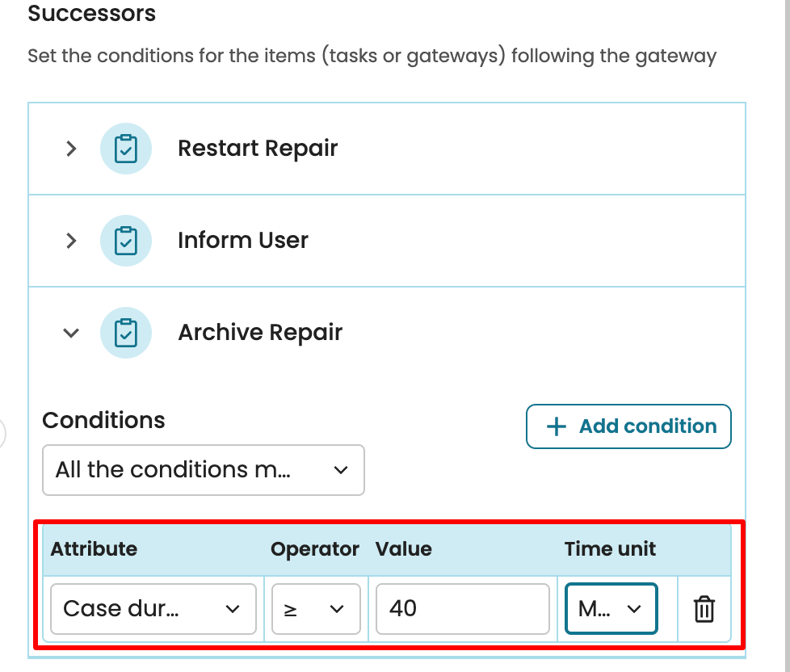Click the plus icon in Add condition

coord(557,426)
